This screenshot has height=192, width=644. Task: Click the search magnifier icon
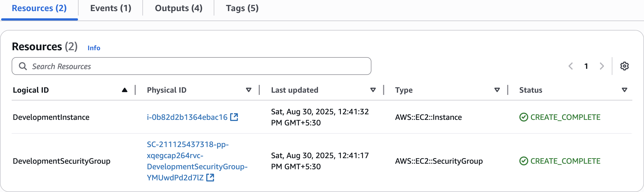tap(23, 66)
